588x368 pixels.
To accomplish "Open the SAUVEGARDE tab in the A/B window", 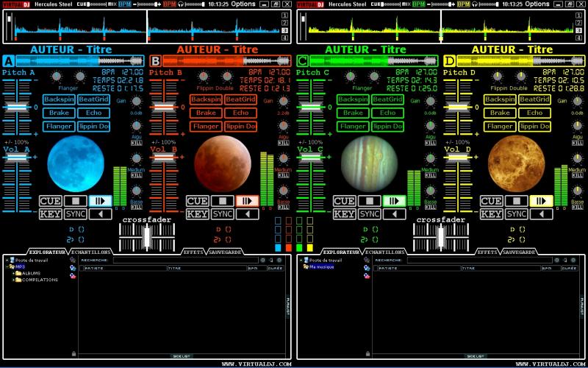I will tap(225, 252).
